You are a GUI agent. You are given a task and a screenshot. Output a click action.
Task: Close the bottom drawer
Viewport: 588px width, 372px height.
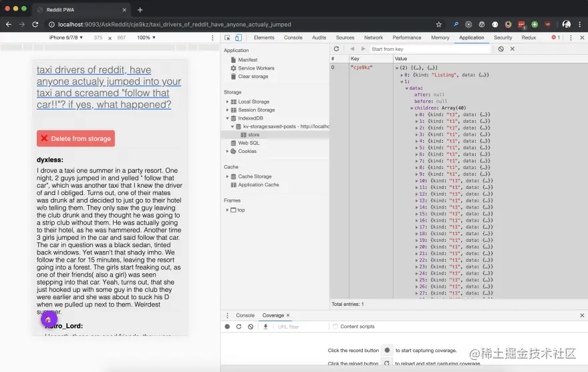pos(582,315)
